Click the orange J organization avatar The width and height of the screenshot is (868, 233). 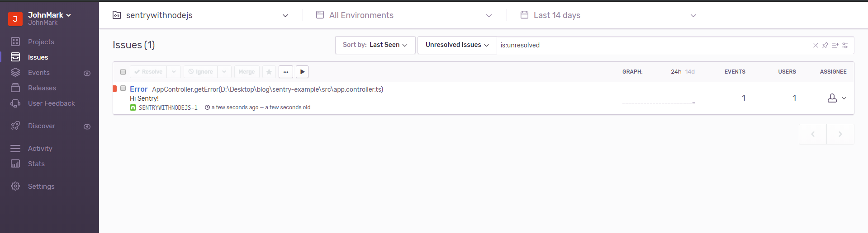pos(15,19)
